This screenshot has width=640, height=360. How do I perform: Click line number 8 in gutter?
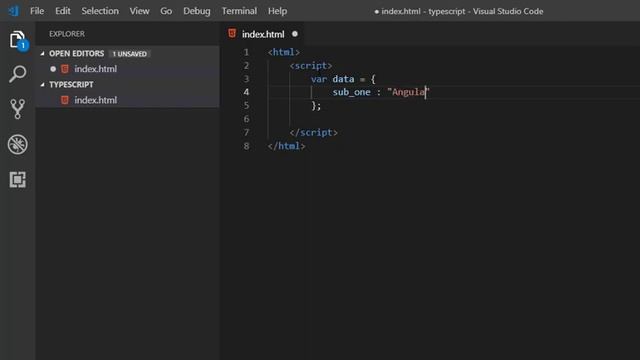[246, 146]
